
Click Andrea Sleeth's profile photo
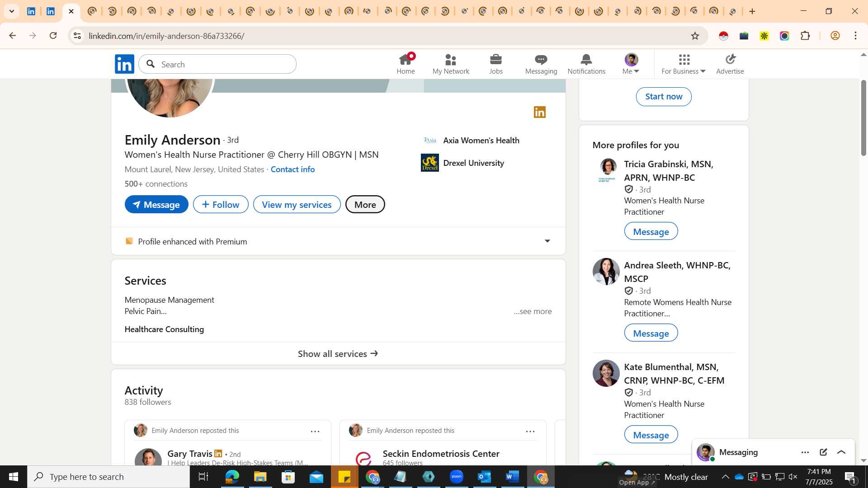606,272
